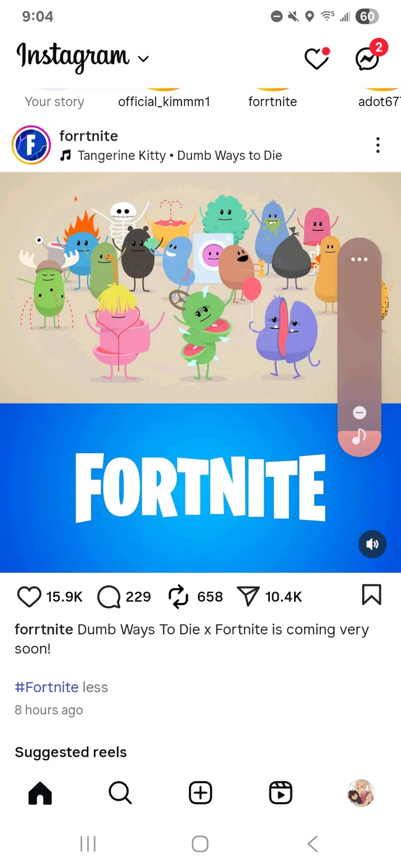Save post with bookmark icon
Image resolution: width=401 pixels, height=868 pixels.
click(x=372, y=595)
